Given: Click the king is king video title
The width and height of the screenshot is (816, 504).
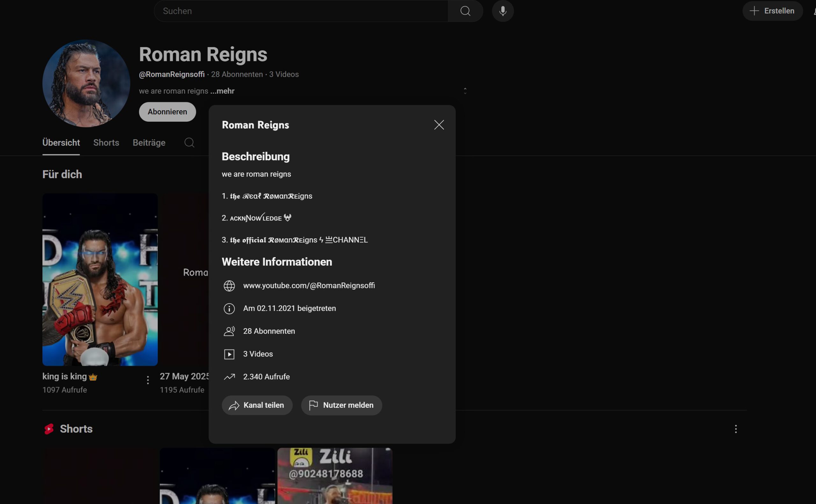Looking at the screenshot, I should (70, 377).
